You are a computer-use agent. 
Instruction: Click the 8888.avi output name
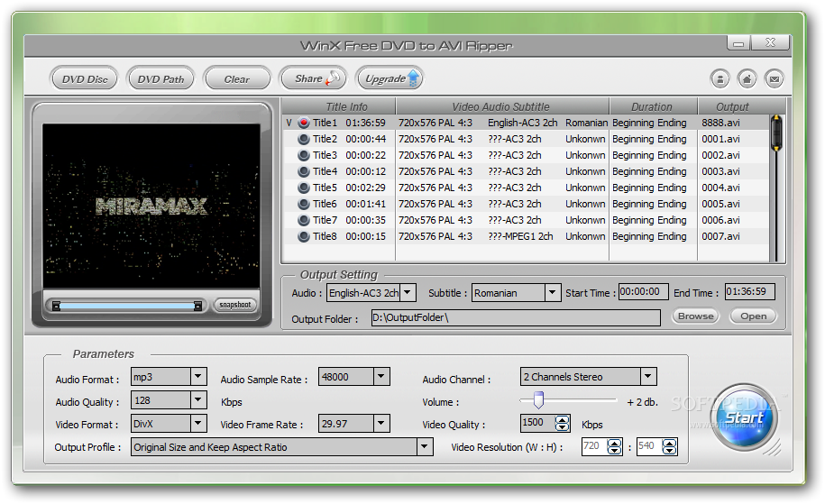click(720, 123)
